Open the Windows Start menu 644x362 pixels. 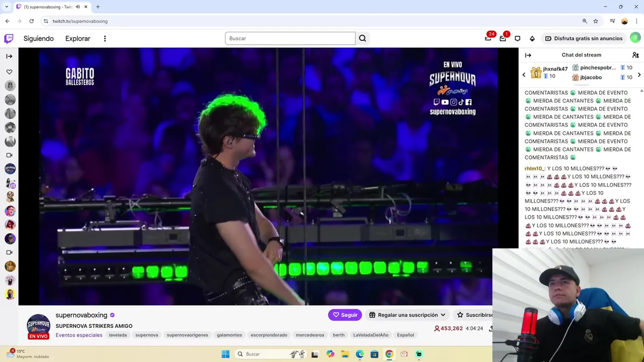[x=225, y=354]
